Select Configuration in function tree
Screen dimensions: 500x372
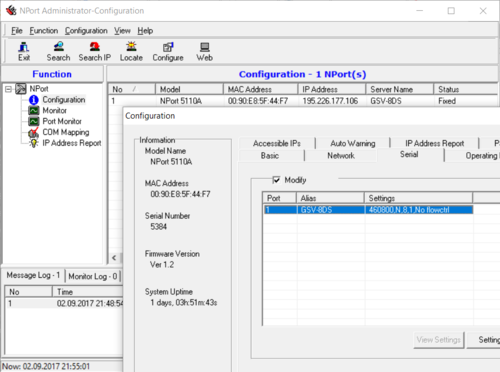pyautogui.click(x=64, y=100)
